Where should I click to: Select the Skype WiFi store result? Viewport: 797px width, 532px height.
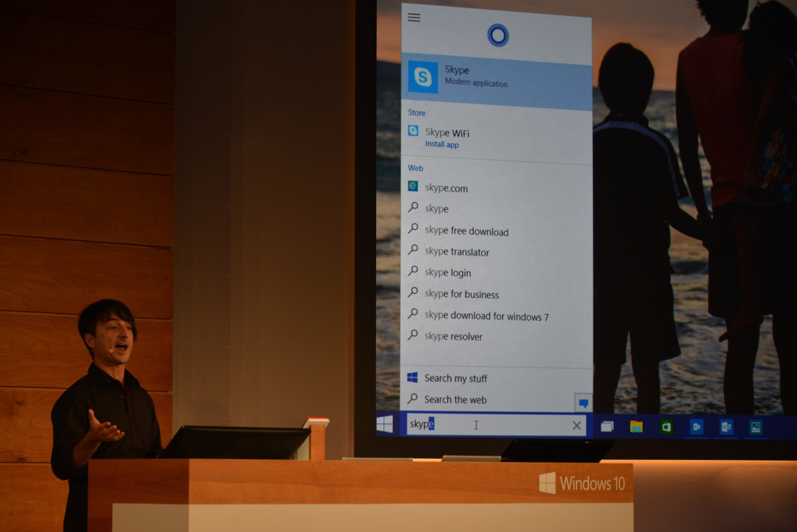coord(447,133)
